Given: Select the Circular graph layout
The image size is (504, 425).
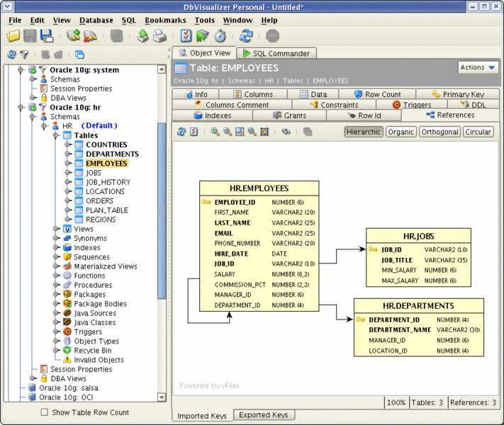Looking at the screenshot, I should coord(478,132).
